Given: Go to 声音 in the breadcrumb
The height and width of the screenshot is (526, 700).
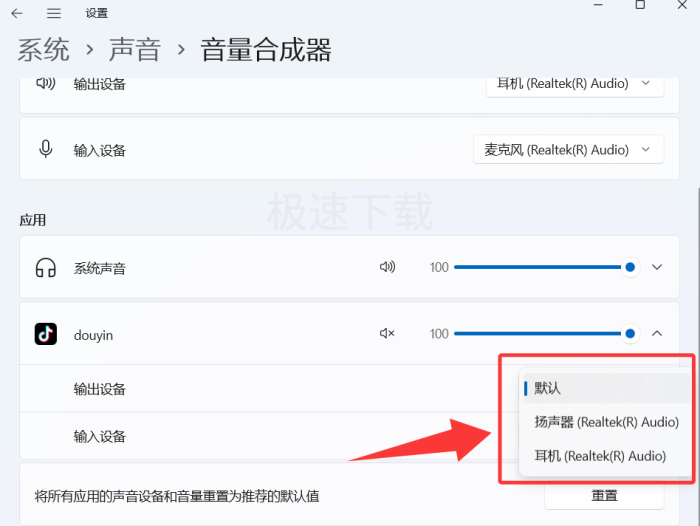Looking at the screenshot, I should tap(135, 50).
